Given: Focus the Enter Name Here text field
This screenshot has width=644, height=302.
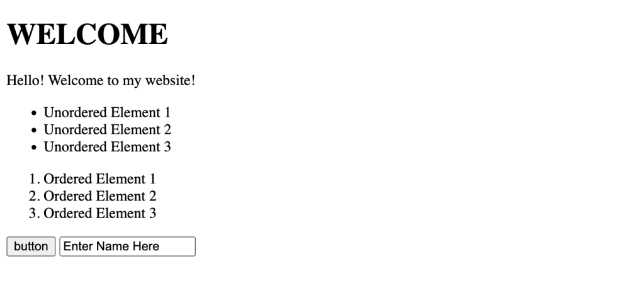Looking at the screenshot, I should coord(127,247).
